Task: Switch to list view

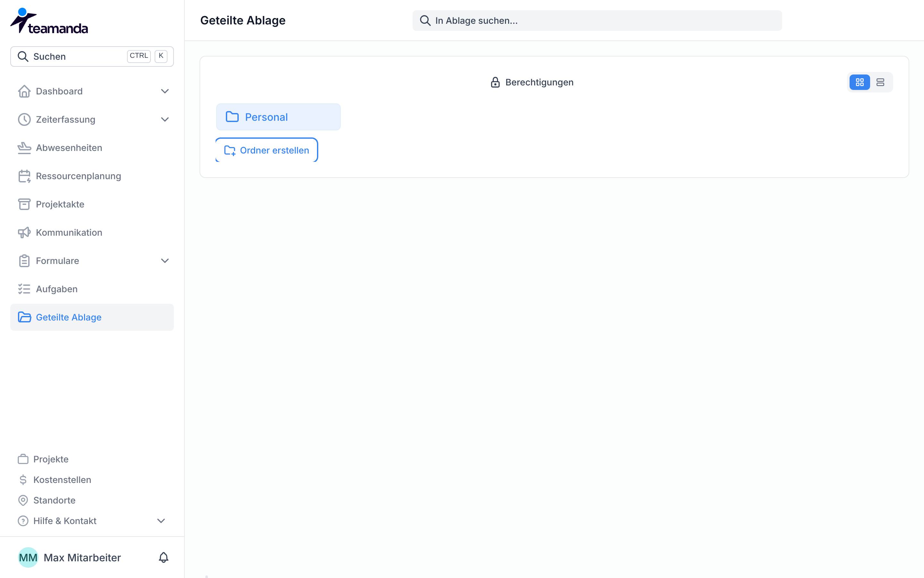Action: point(880,82)
